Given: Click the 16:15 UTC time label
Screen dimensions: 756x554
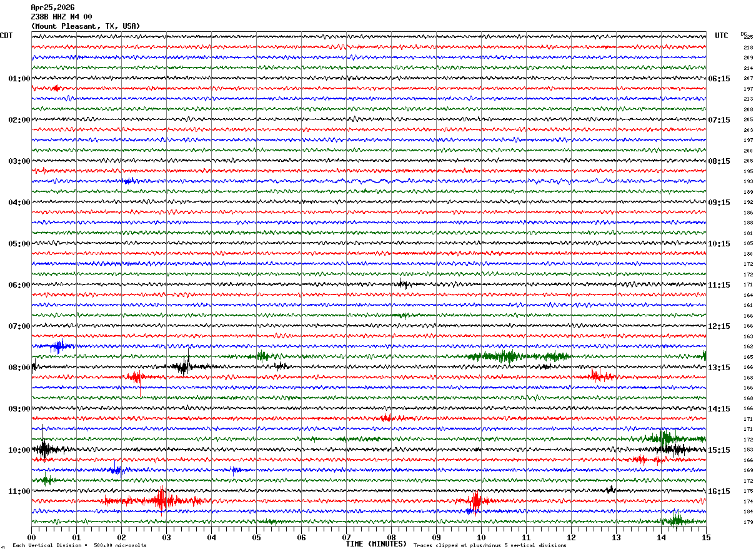Looking at the screenshot, I should pyautogui.click(x=719, y=491).
